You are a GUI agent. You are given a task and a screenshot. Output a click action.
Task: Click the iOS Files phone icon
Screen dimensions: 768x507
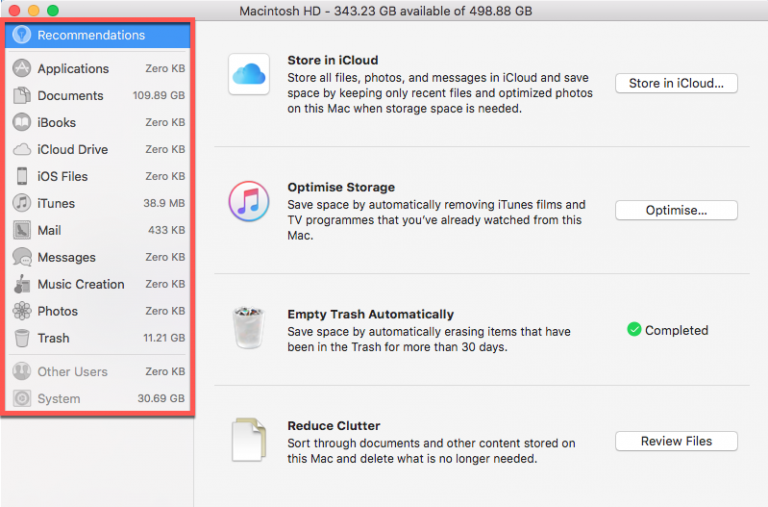click(22, 176)
